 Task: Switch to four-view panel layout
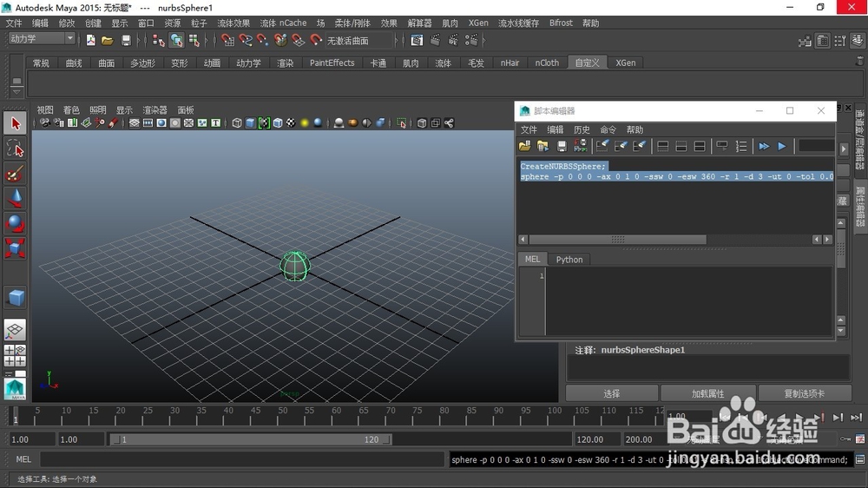click(x=15, y=356)
